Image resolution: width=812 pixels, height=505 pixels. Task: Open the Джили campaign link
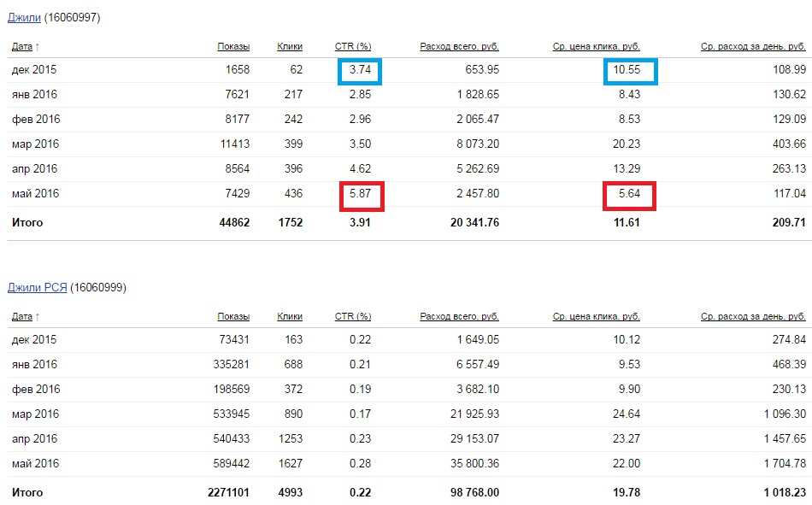(25, 17)
